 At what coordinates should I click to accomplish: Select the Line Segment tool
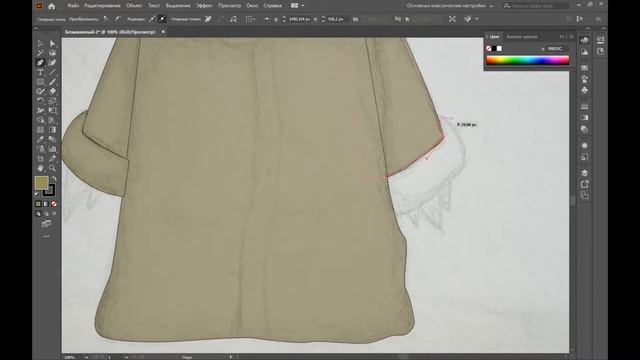pyautogui.click(x=52, y=72)
